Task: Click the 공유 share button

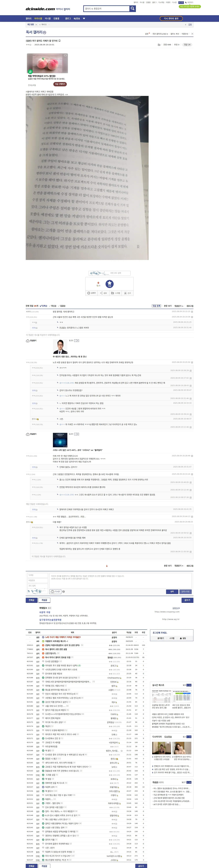Action: [x=104, y=293]
